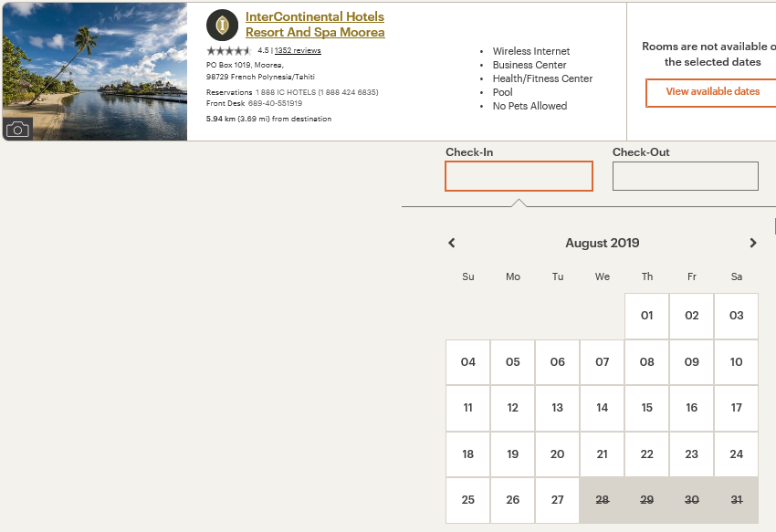This screenshot has height=532, width=776.
Task: Click the distance from destination text
Action: click(268, 119)
